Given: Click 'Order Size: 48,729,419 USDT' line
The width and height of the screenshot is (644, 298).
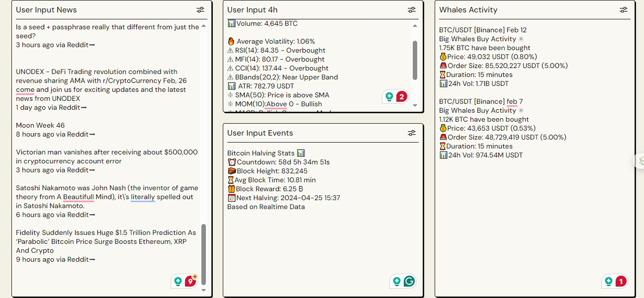Looking at the screenshot, I should point(503,137).
